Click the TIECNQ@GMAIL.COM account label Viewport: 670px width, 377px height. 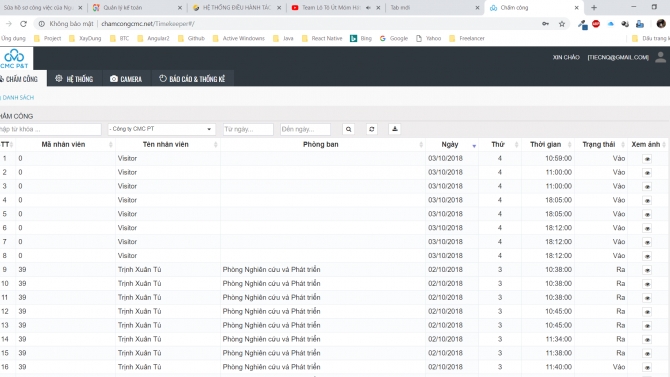pos(618,57)
